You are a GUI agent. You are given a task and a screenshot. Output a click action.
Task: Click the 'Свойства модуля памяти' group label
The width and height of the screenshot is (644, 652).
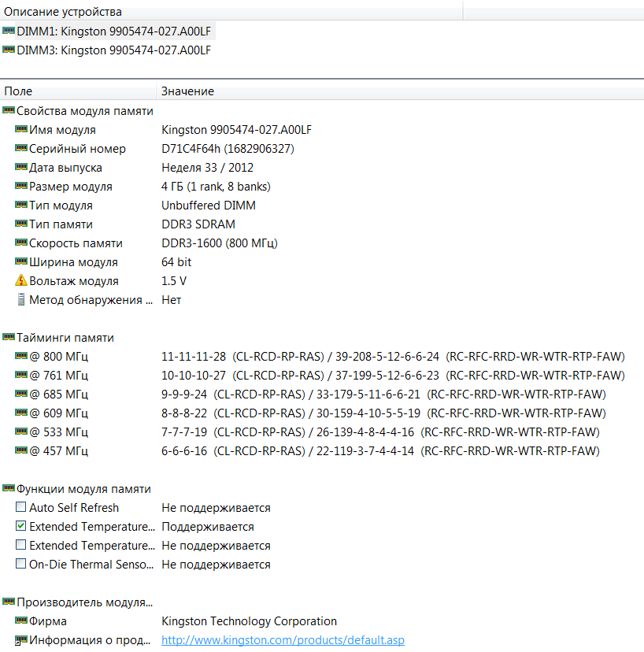click(x=85, y=111)
